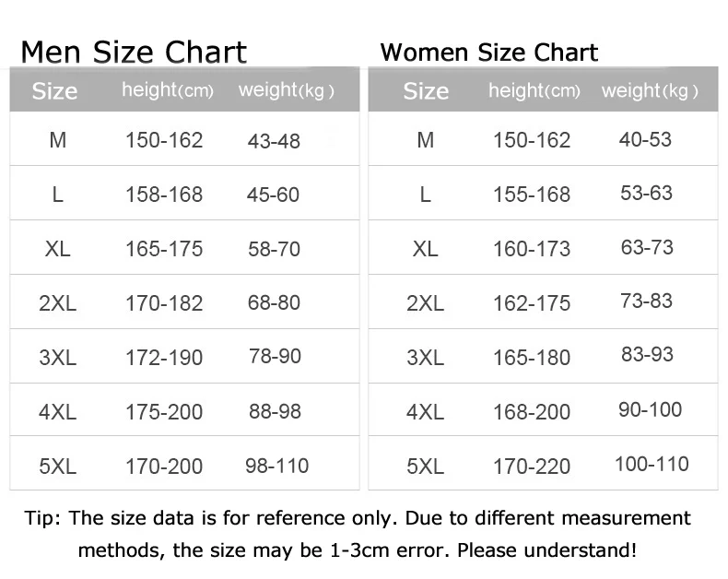Select men's L weight 45-60
The image size is (728, 579).
[273, 195]
